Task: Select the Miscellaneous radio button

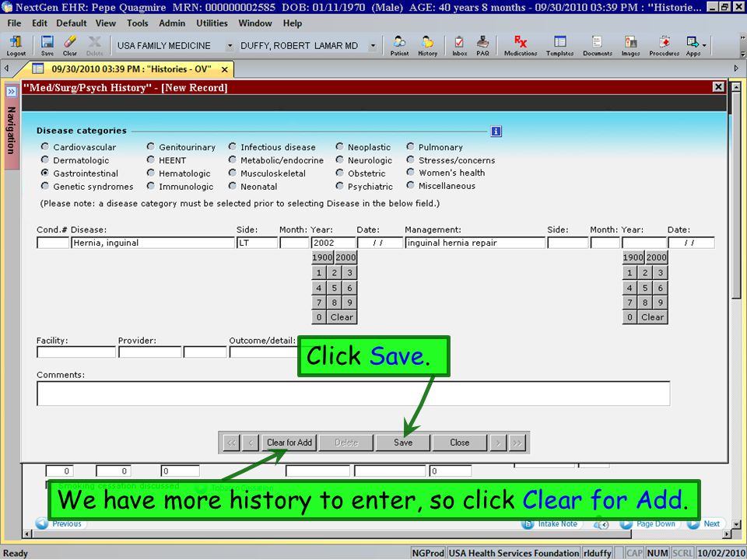Action: [x=410, y=185]
